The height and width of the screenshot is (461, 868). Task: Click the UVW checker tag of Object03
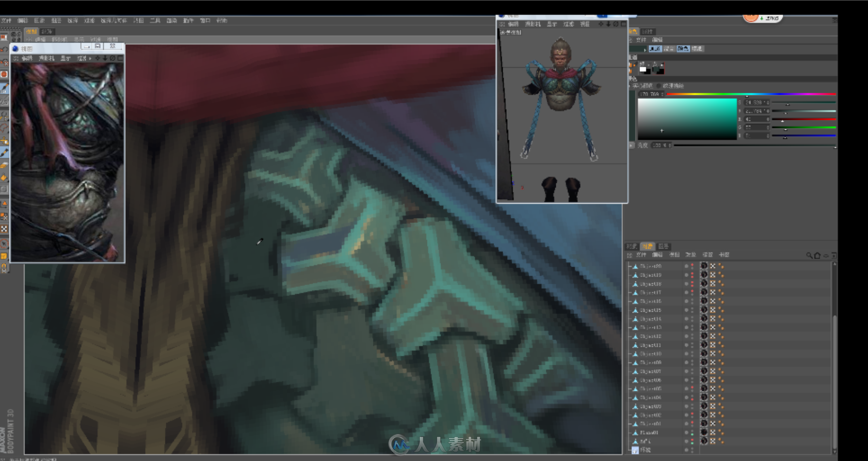tap(713, 406)
